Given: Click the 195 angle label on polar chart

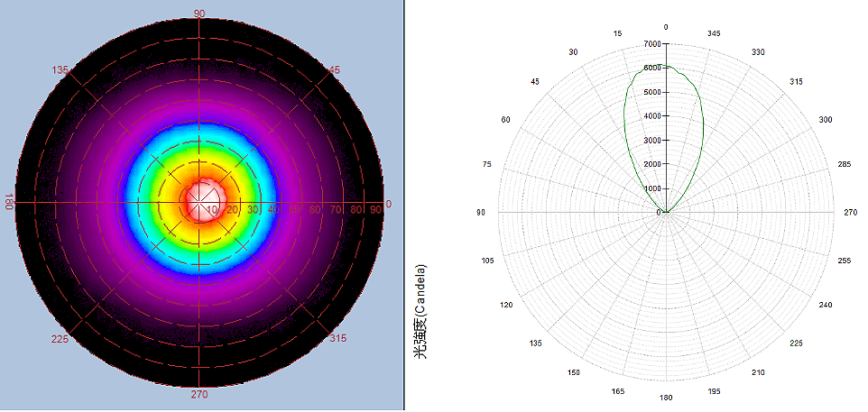Looking at the screenshot, I should 714,390.
